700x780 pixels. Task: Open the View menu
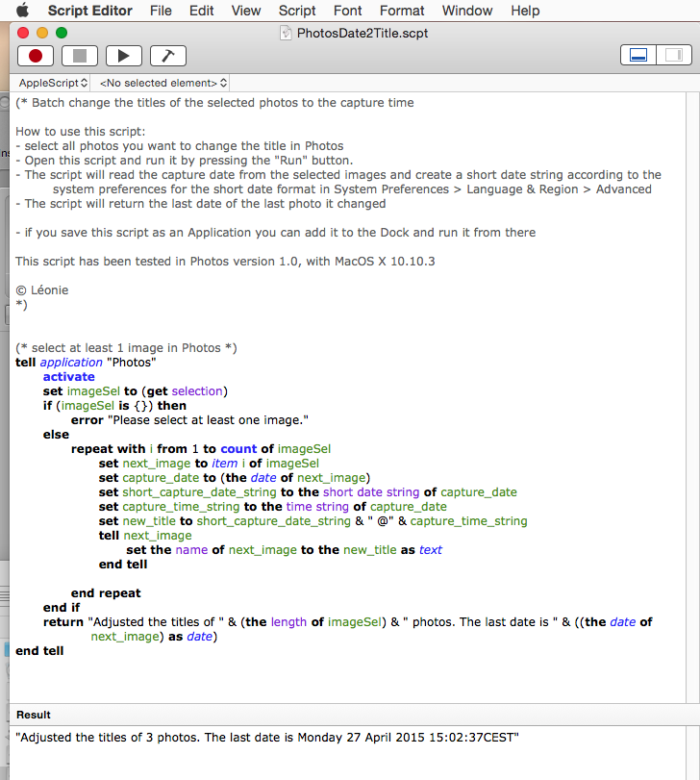click(x=245, y=11)
